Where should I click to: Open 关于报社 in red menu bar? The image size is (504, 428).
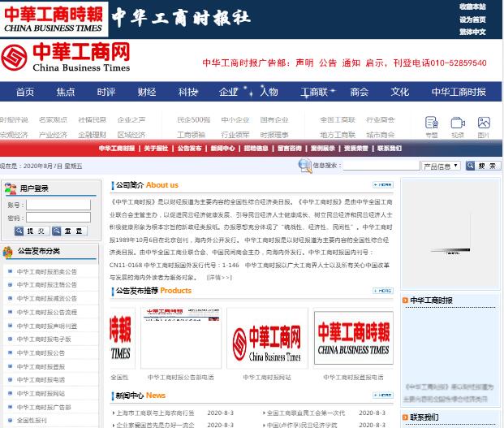[x=156, y=149]
